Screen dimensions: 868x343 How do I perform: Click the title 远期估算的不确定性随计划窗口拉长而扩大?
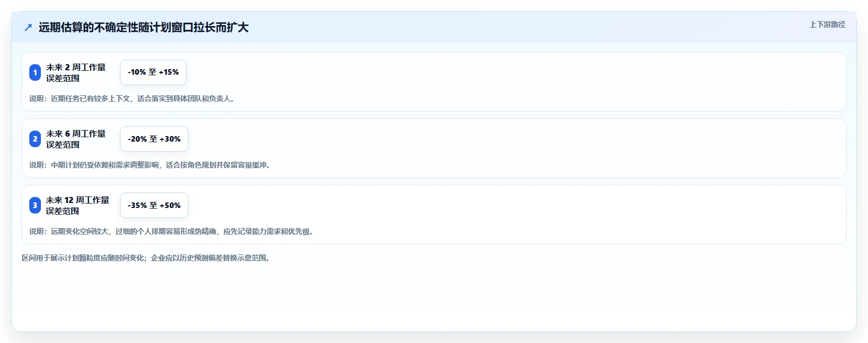(143, 27)
